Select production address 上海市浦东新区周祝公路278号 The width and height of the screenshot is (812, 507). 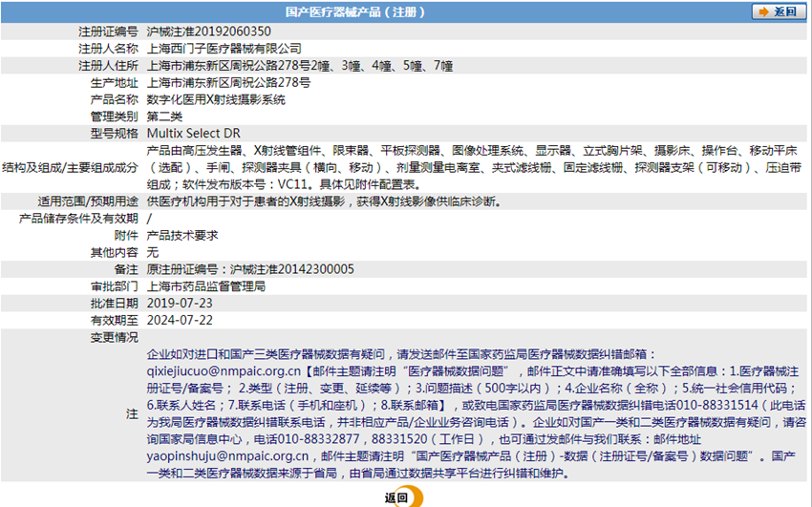coord(228,83)
